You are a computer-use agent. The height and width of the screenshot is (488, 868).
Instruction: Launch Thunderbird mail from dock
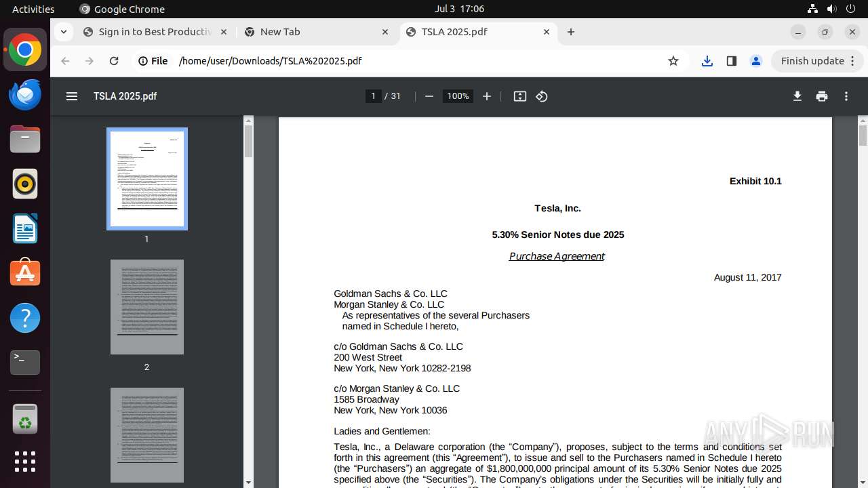click(x=25, y=94)
